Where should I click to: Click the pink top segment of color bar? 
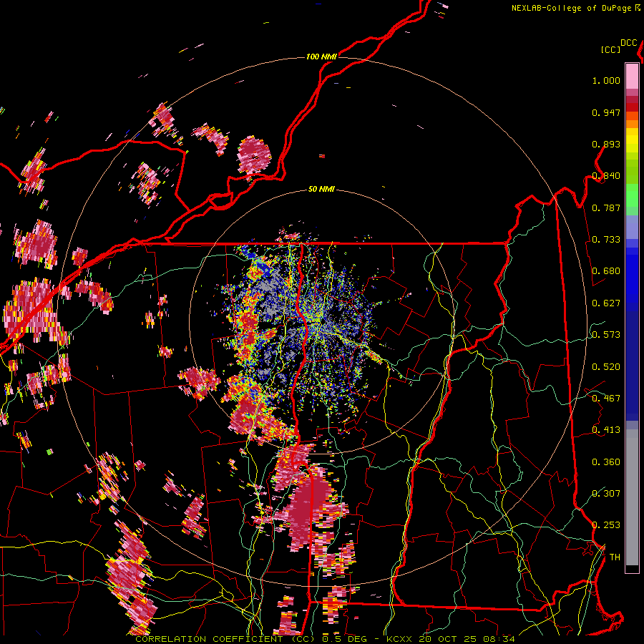pos(632,76)
